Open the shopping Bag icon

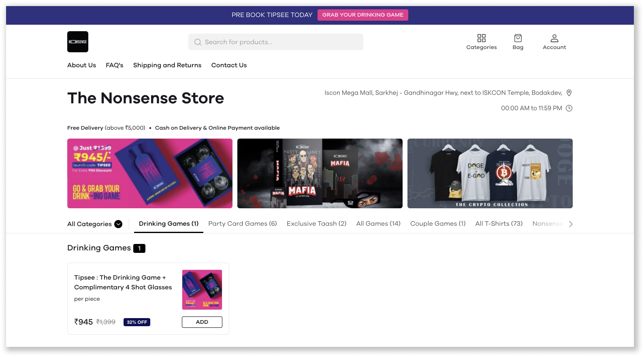point(518,38)
